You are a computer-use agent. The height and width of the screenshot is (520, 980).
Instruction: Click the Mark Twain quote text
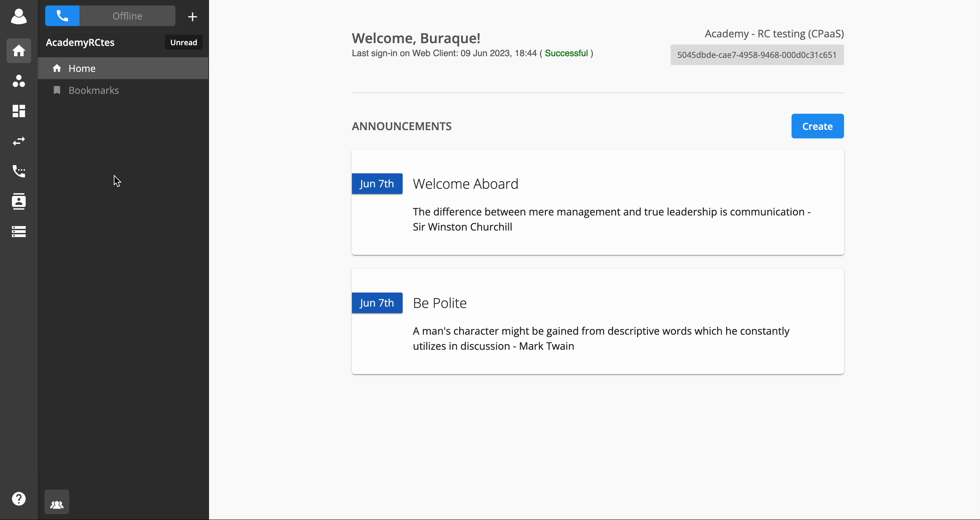point(601,338)
